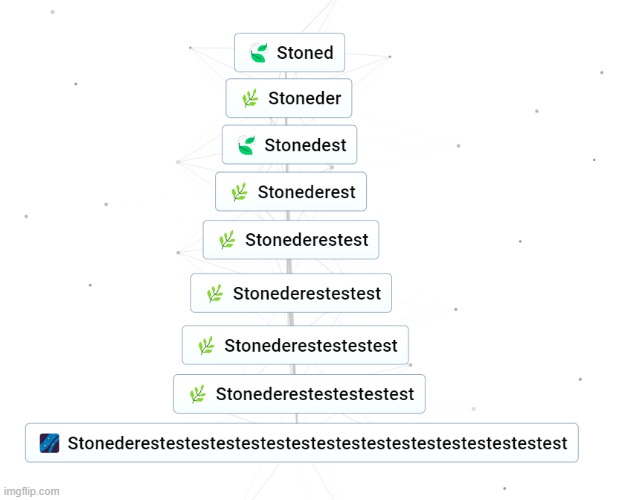Click the blue icon on the longest-named tile
Image resolution: width=619 pixels, height=500 pixels.
pyautogui.click(x=49, y=443)
